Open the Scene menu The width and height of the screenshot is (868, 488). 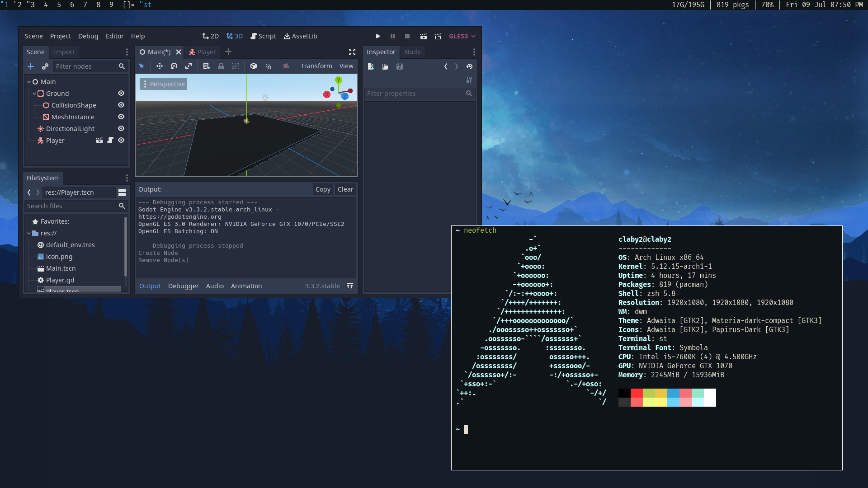tap(34, 36)
